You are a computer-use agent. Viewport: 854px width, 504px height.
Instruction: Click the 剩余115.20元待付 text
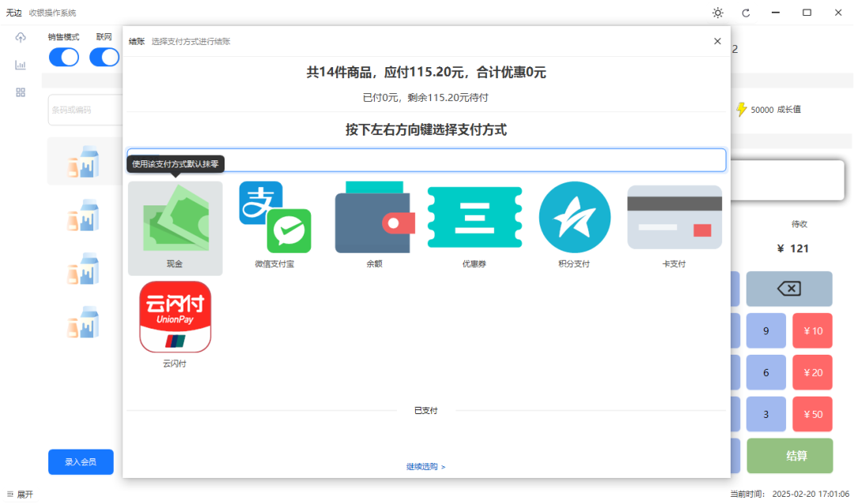448,97
